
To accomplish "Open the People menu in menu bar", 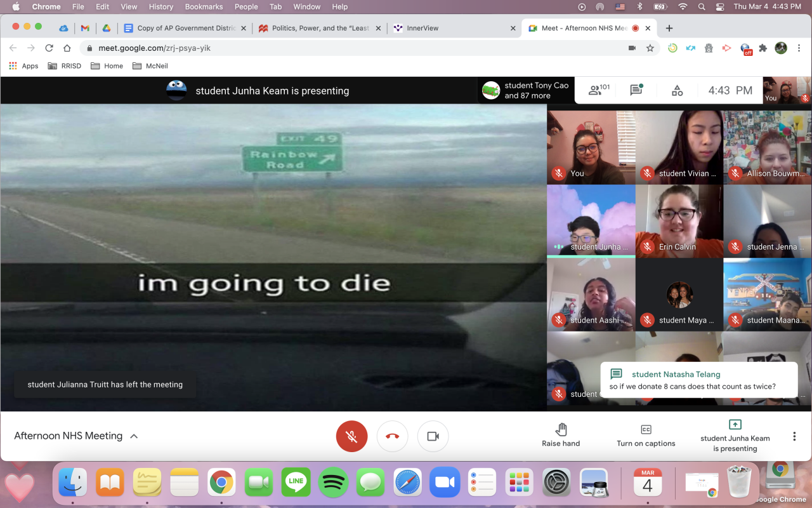I will click(246, 7).
